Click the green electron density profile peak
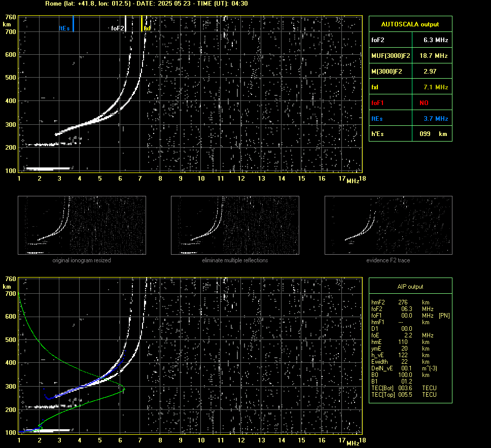491x448 pixels. pyautogui.click(x=124, y=389)
